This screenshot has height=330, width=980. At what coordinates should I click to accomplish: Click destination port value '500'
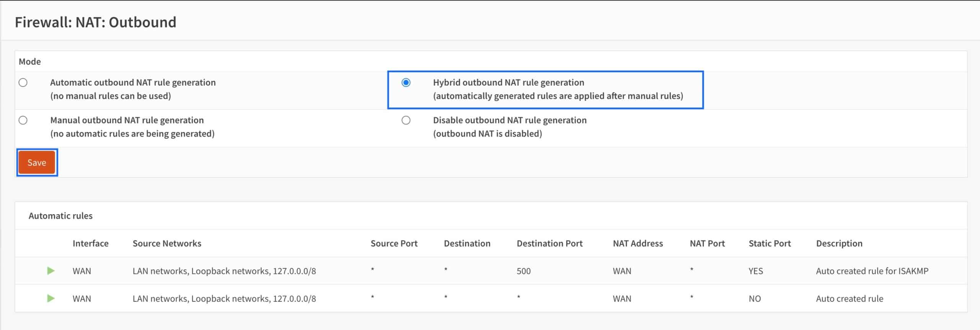point(523,271)
